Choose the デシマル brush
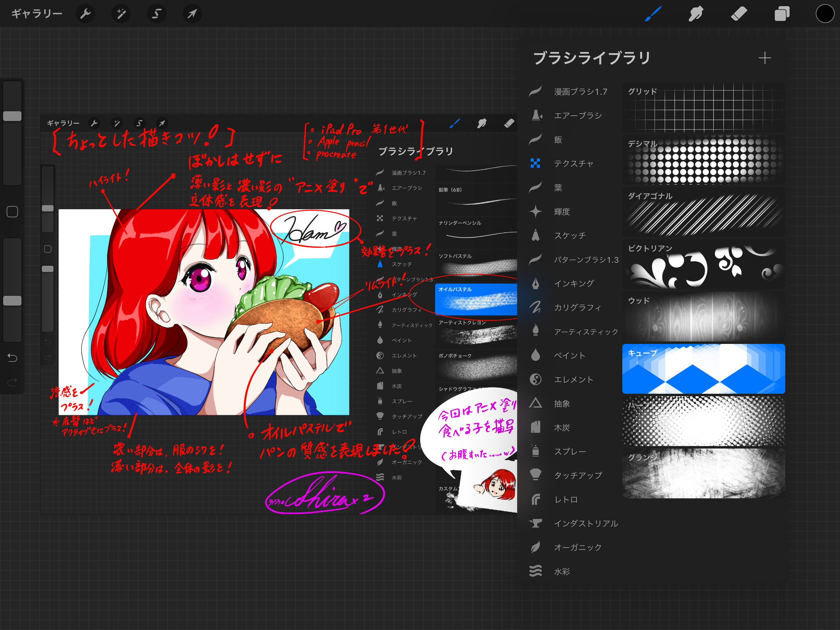This screenshot has width=840, height=630. [x=703, y=160]
